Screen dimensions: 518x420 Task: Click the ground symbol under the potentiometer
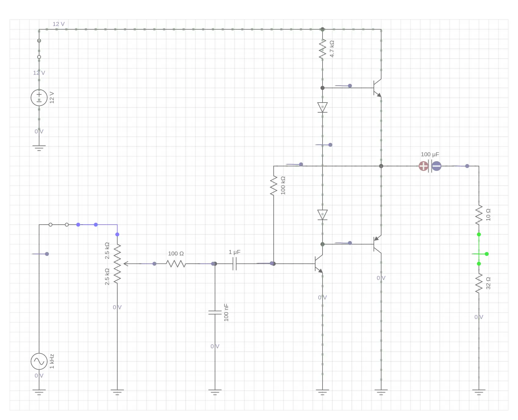click(117, 392)
